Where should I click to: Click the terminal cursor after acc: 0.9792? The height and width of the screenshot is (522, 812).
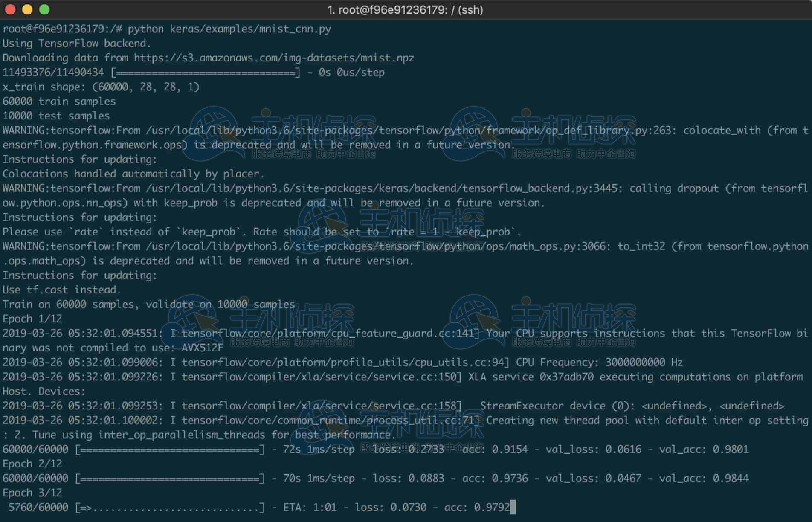513,507
